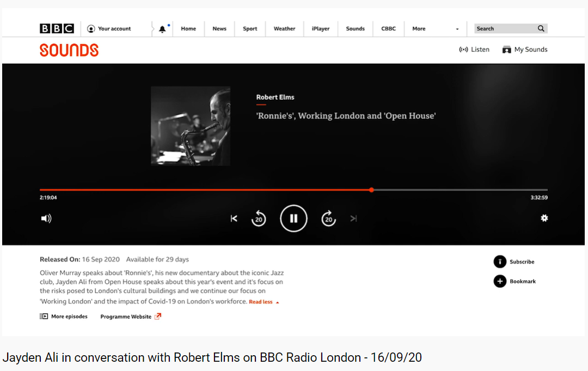Open notifications via the bell icon
The height and width of the screenshot is (371, 588).
click(x=162, y=28)
